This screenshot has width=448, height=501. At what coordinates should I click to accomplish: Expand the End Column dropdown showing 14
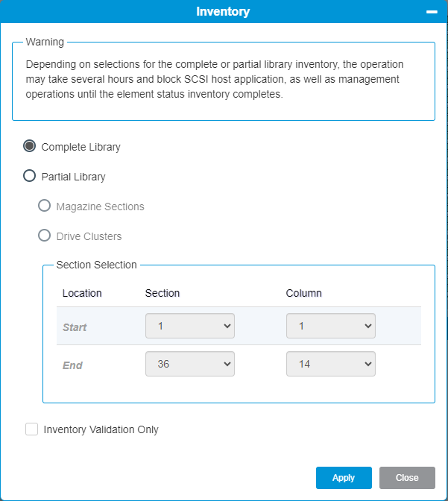pos(331,364)
